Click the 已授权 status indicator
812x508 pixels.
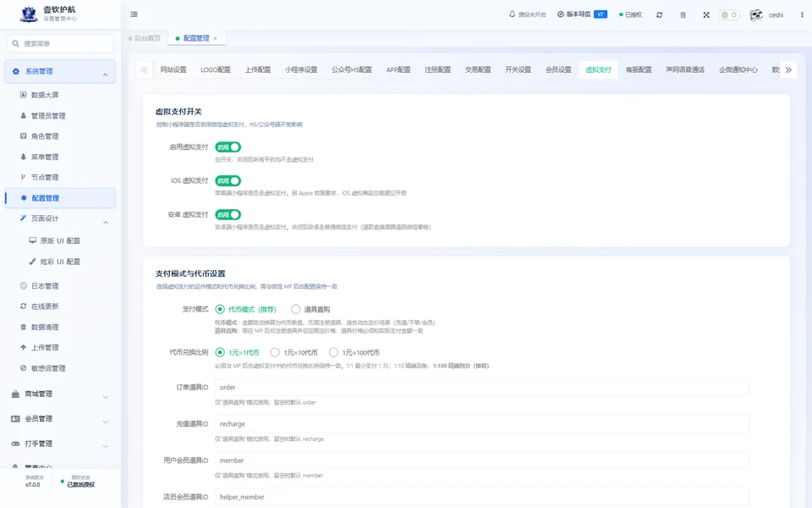[631, 15]
